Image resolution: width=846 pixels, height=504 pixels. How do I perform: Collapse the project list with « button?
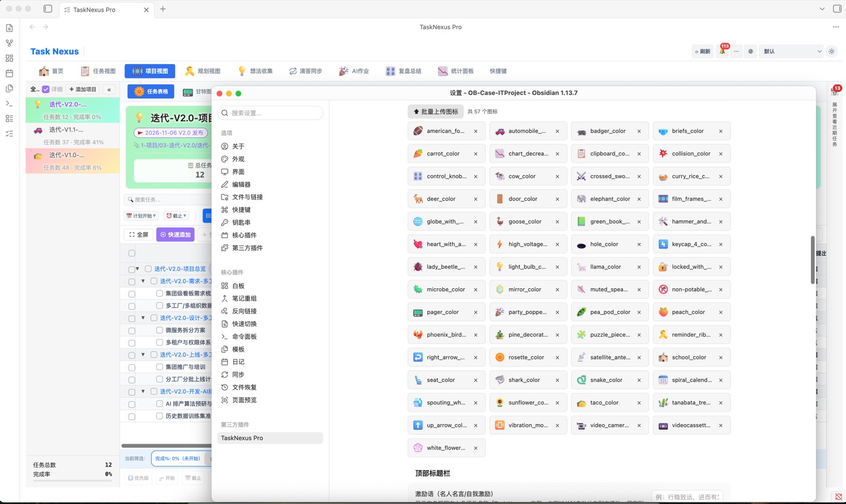(109, 89)
